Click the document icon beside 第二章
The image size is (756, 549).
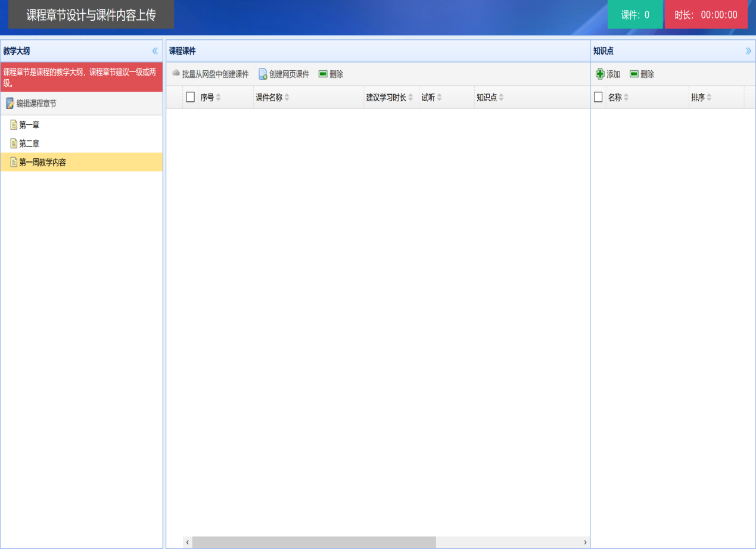coord(14,144)
